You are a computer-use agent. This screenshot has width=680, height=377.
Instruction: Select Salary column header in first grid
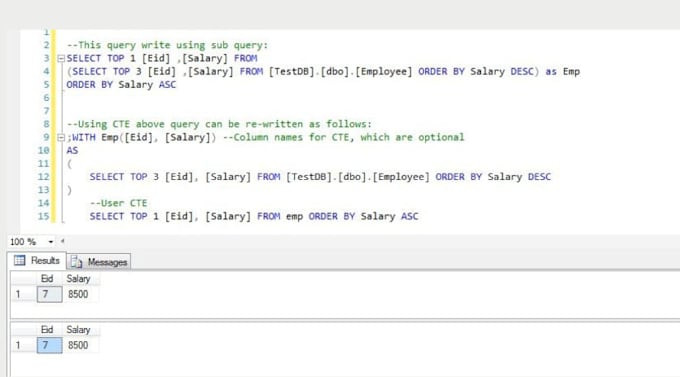coord(78,279)
